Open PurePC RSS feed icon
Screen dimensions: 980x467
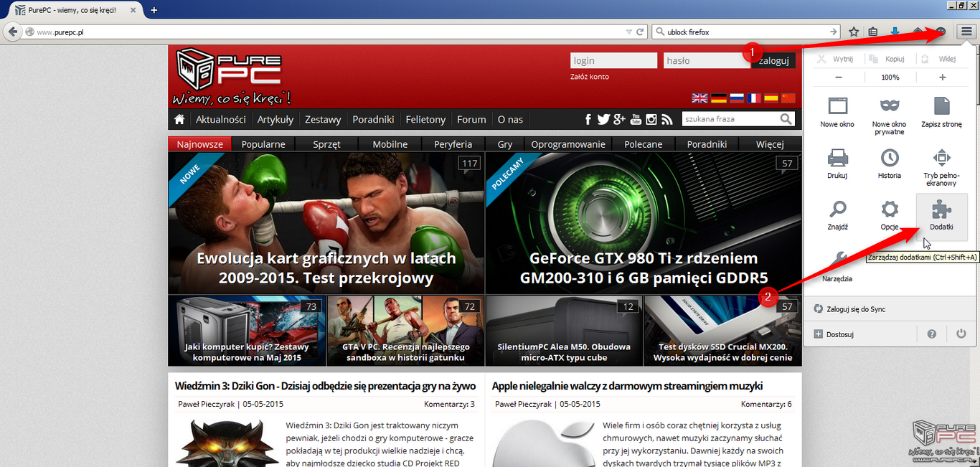[x=667, y=119]
